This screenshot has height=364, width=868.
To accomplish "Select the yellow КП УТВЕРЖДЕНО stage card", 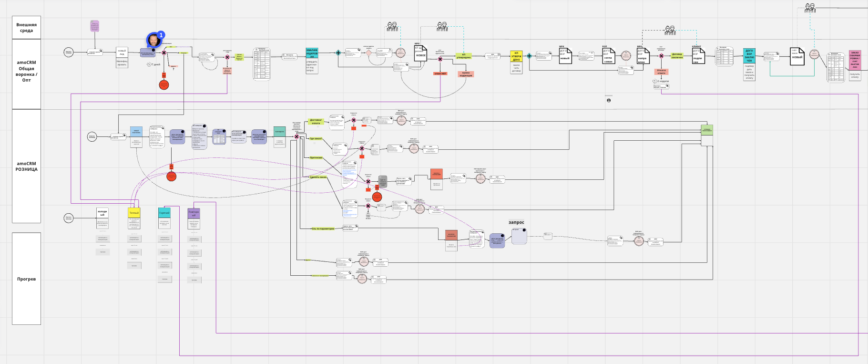I will pos(516,56).
